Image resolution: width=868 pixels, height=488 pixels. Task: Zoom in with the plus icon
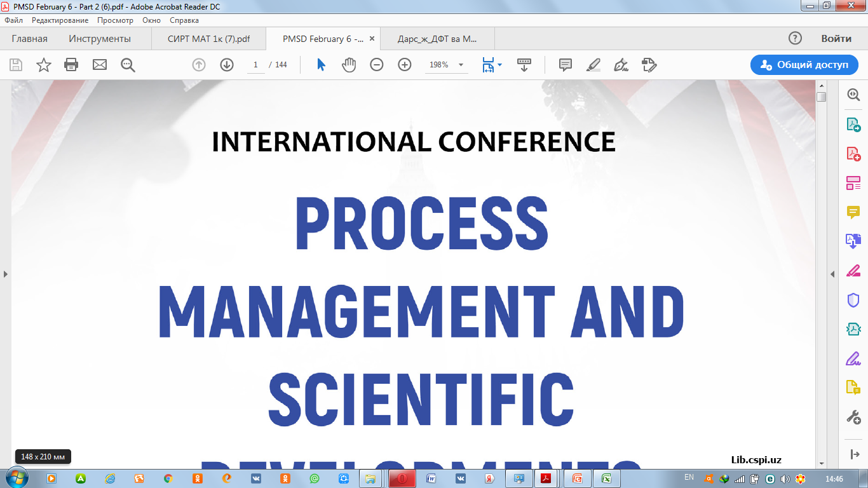[x=405, y=65]
